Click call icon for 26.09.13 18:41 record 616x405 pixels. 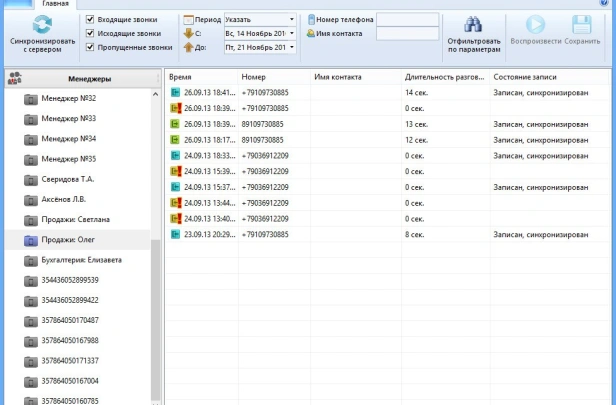175,92
